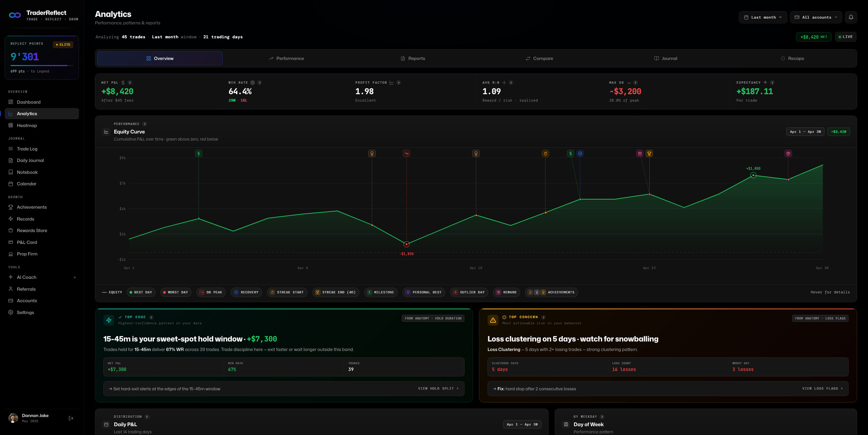Click the help icon next to PERFORMANCE label
Screen dimensions: 868x435
(x=145, y=124)
